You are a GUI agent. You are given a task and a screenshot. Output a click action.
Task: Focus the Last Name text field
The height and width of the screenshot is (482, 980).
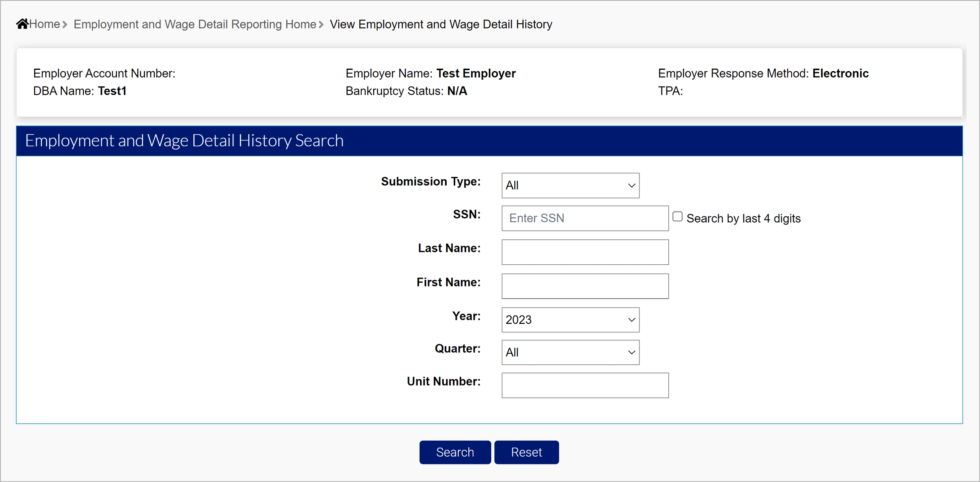click(x=585, y=252)
